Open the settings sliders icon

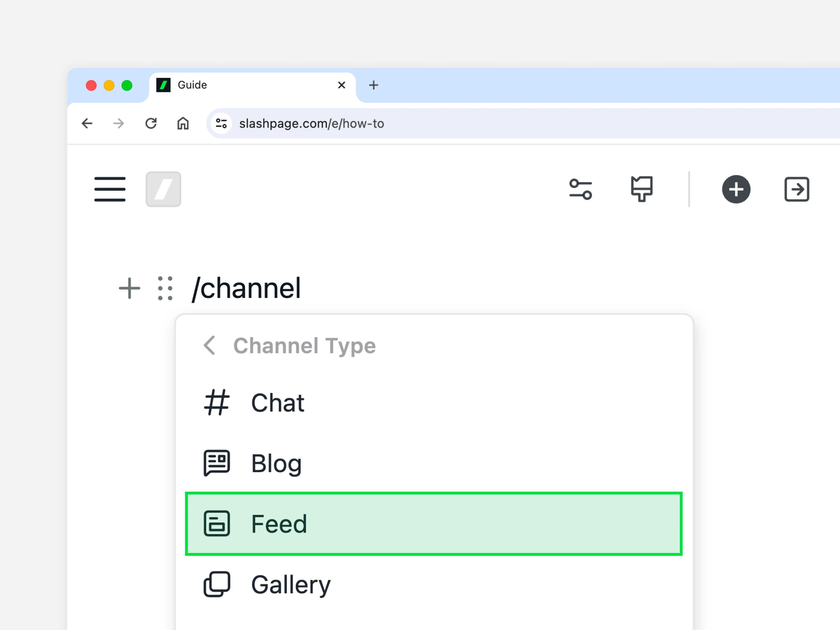tap(580, 189)
